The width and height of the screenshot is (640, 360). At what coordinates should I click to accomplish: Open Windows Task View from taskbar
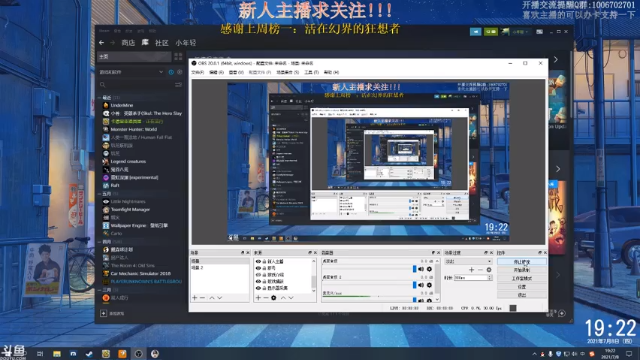point(40,354)
